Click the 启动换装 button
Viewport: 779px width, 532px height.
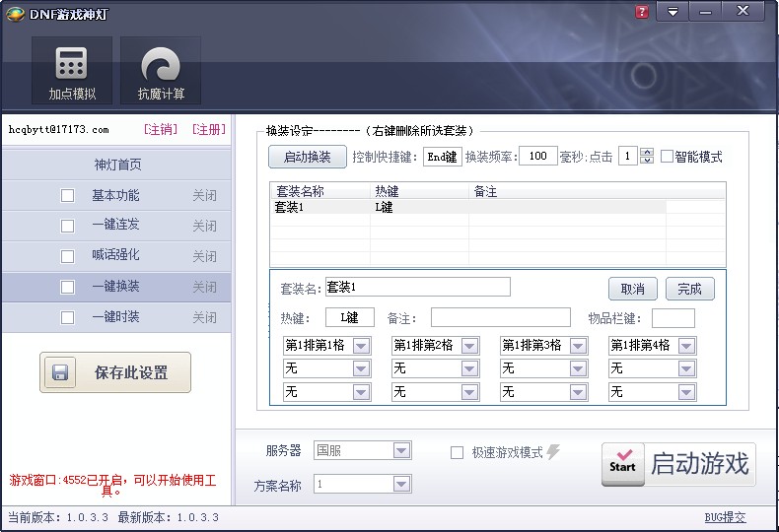[307, 157]
